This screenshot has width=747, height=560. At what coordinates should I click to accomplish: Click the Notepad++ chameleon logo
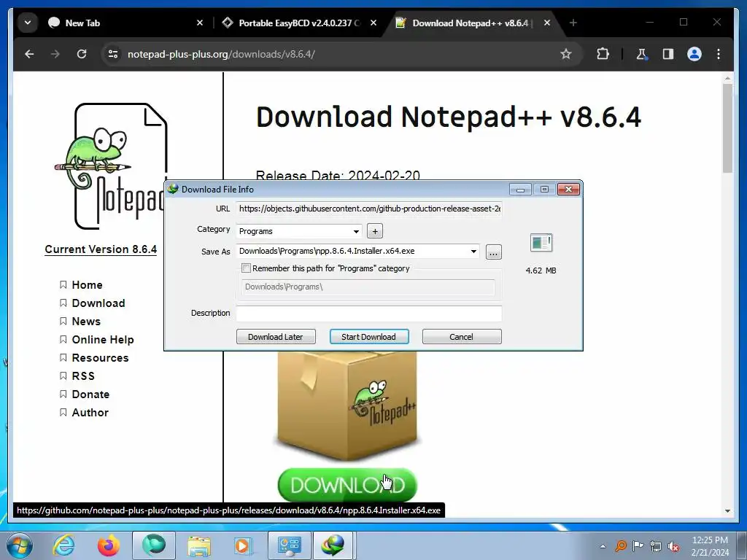pos(112,166)
